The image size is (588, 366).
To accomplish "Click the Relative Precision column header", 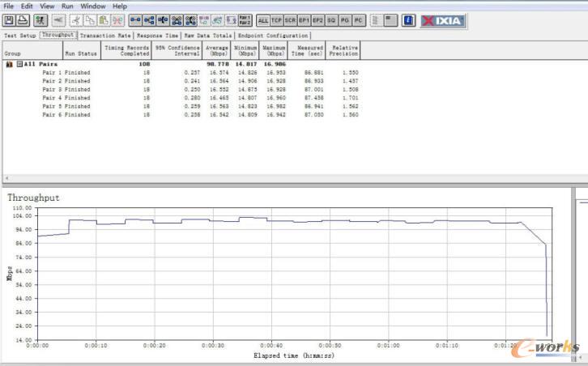I will pos(343,51).
